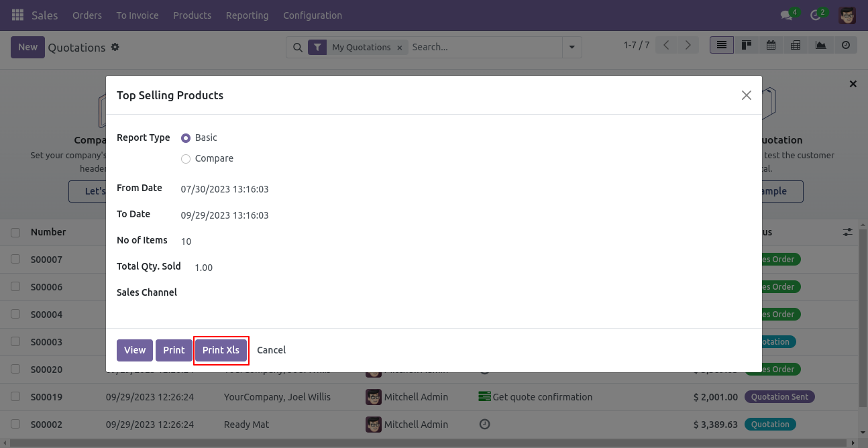Check the S00004 row checkbox
Viewport: 868px width, 448px height.
[x=15, y=315]
